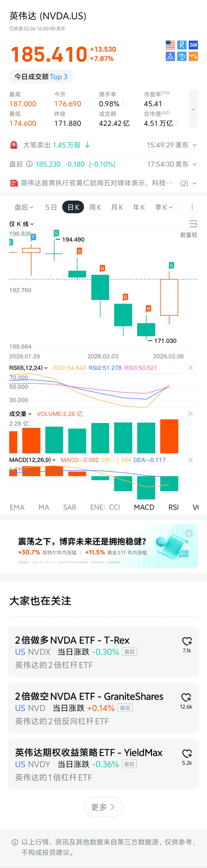Screen dimensions: 207x868
Task: Tap the lightning bolt Level 1 icon
Action: click(182, 45)
